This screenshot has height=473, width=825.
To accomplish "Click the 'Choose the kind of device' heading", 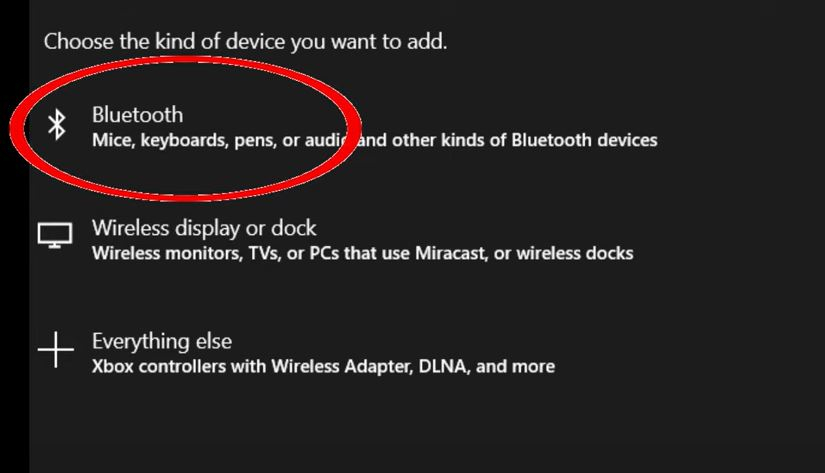I will (245, 42).
